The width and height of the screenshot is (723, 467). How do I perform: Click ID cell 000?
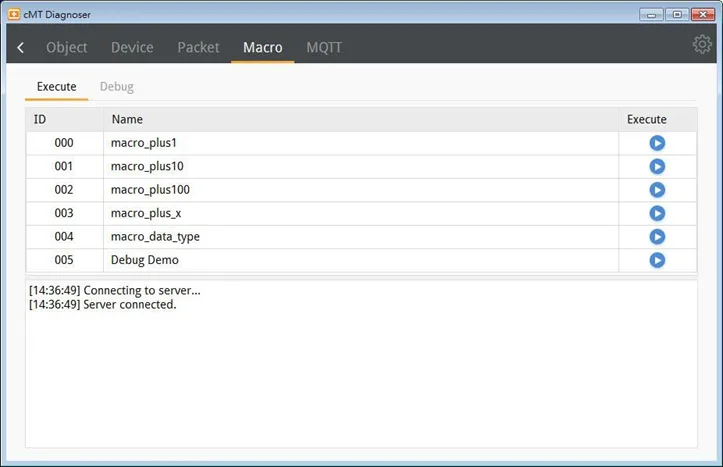tap(65, 143)
